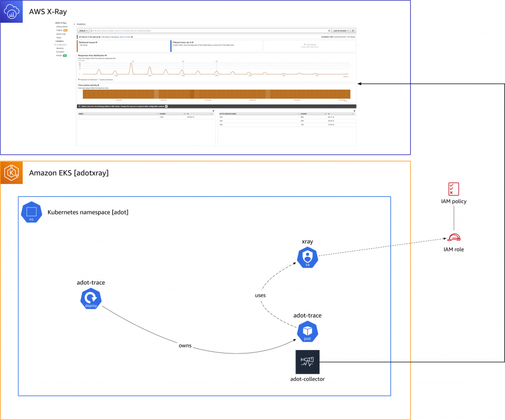Viewport: 505px width, 420px height.
Task: Click the Retrieved traces card
Action: (x=123, y=46)
